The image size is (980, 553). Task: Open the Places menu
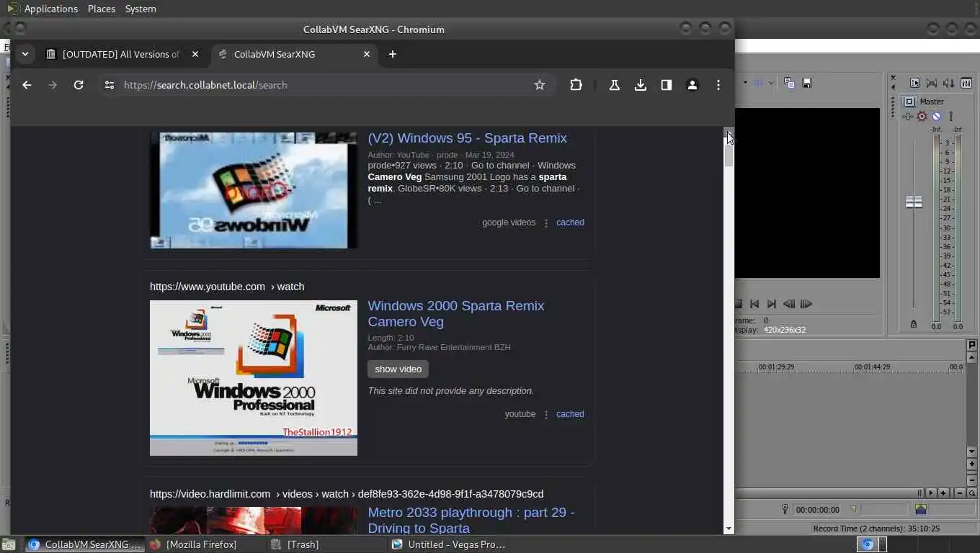point(102,9)
